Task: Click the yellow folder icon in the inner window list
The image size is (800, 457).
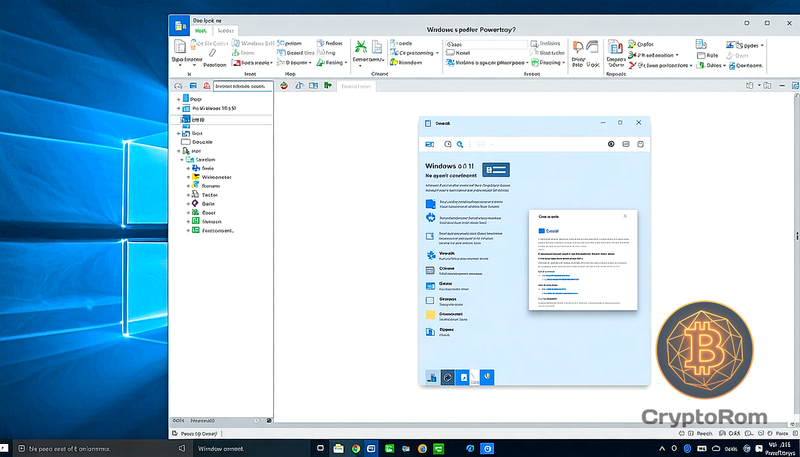Action: (x=430, y=315)
